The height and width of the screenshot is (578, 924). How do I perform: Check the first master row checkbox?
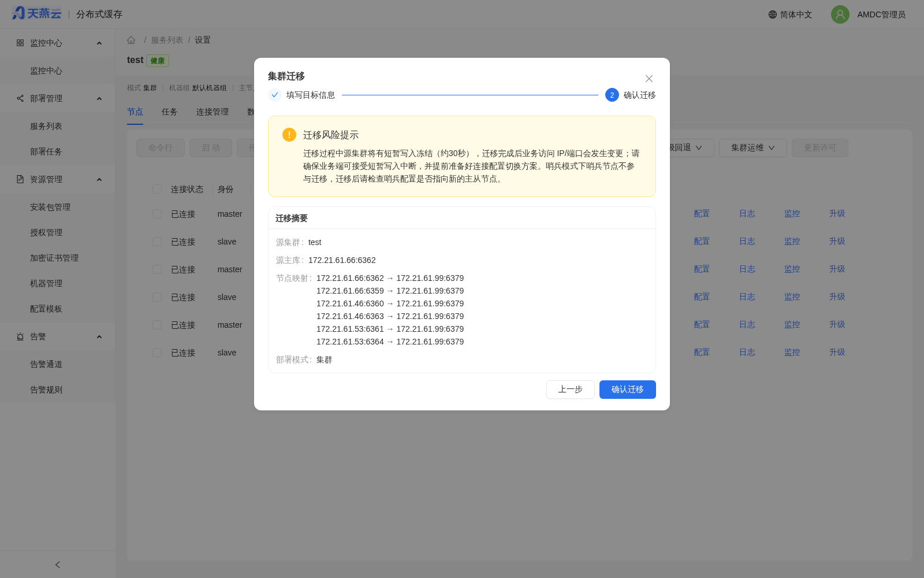click(157, 214)
